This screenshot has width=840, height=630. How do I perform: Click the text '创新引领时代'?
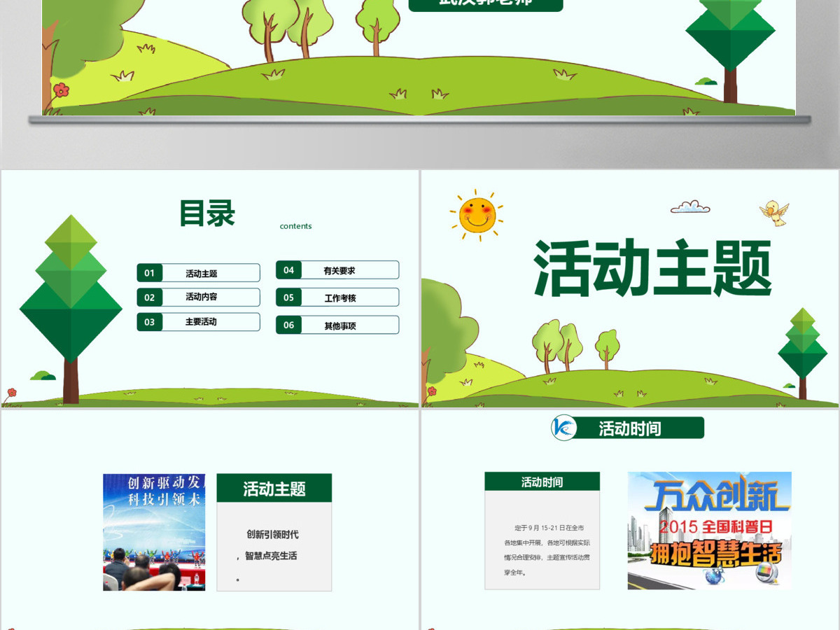tap(272, 534)
